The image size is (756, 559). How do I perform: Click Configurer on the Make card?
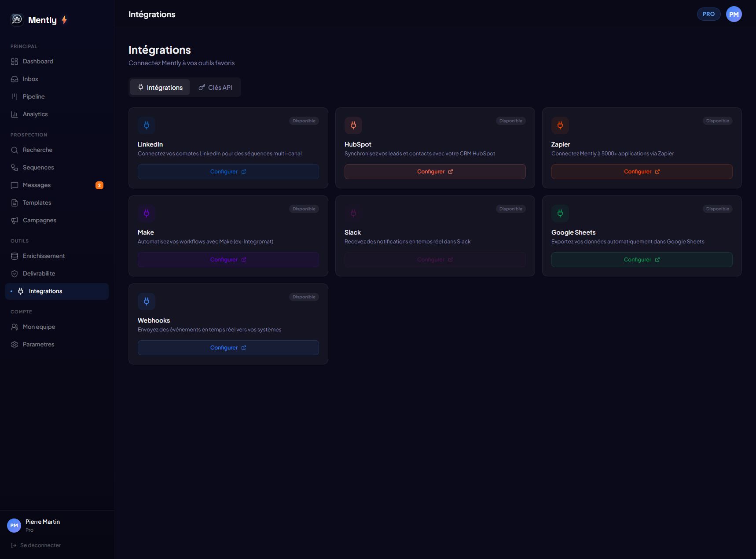pyautogui.click(x=228, y=260)
